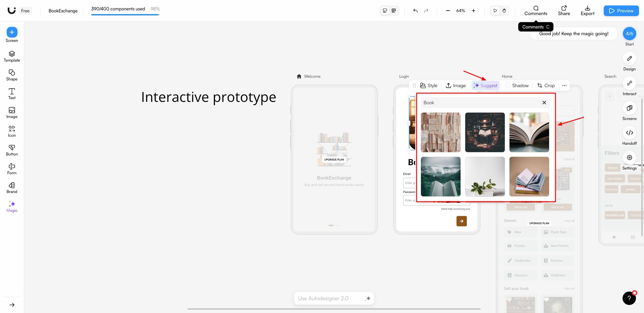Switch to play cursor mode
The image size is (644, 313).
[495, 11]
